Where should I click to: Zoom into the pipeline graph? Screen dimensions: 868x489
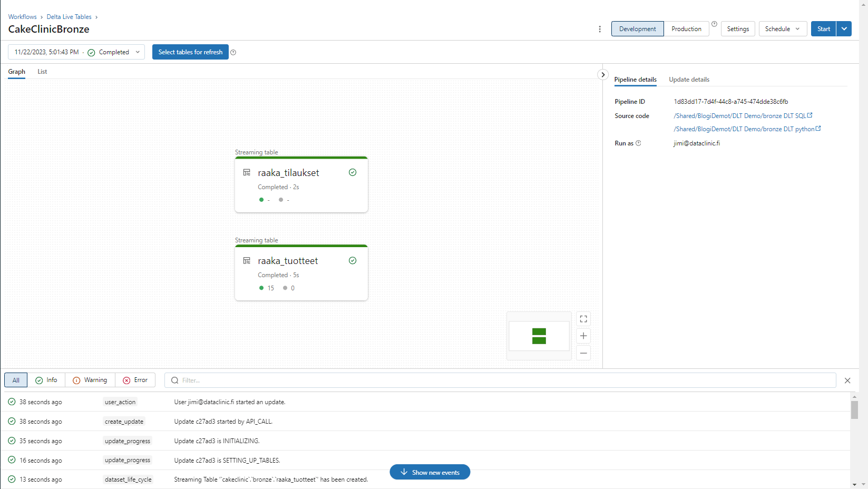pyautogui.click(x=583, y=336)
